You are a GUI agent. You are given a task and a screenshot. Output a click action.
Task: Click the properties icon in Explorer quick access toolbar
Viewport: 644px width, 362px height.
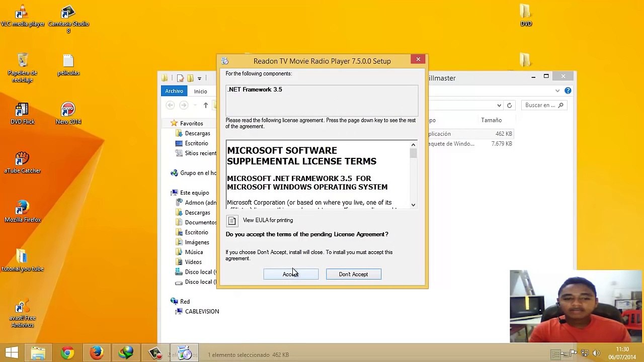coord(180,78)
